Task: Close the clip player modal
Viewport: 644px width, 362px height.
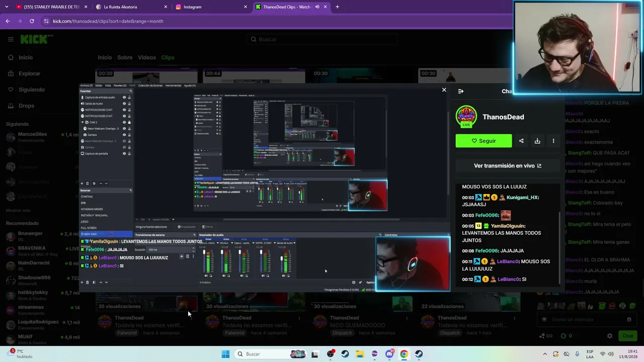Action: click(444, 90)
